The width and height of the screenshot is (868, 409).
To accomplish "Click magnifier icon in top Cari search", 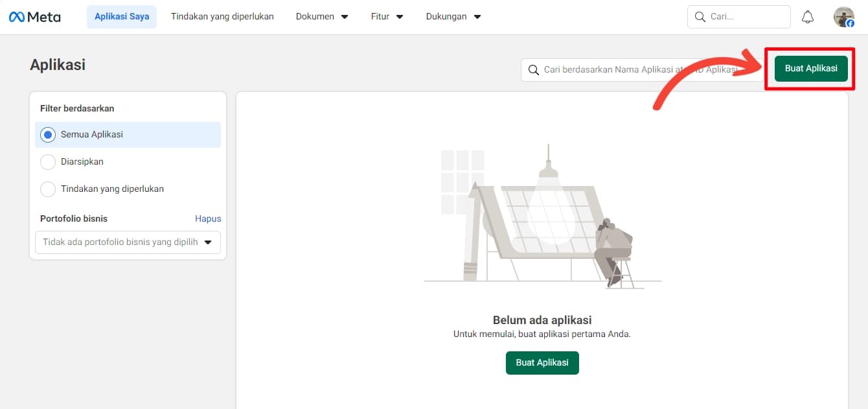I will [x=700, y=17].
